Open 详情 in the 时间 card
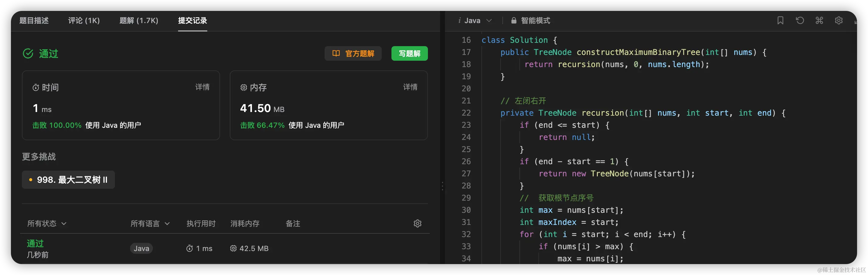Image resolution: width=868 pixels, height=275 pixels. 202,87
